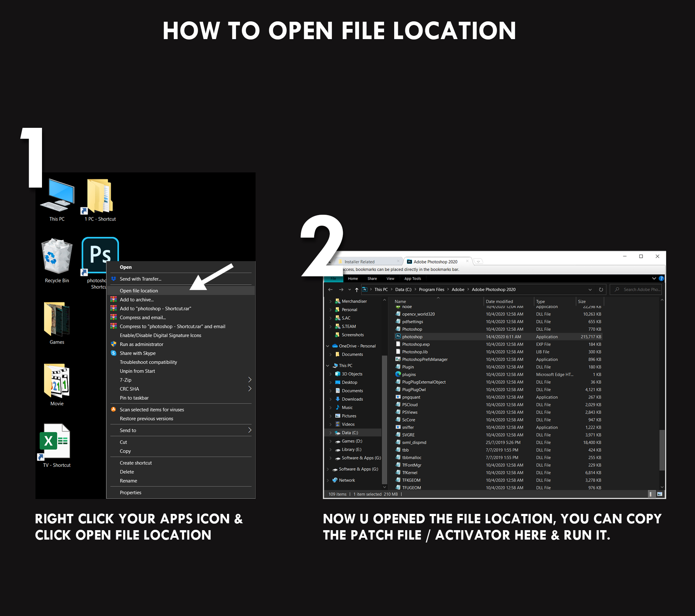Click the up-directory arrow in Explorer
Screen dimensions: 695x616
click(x=357, y=290)
